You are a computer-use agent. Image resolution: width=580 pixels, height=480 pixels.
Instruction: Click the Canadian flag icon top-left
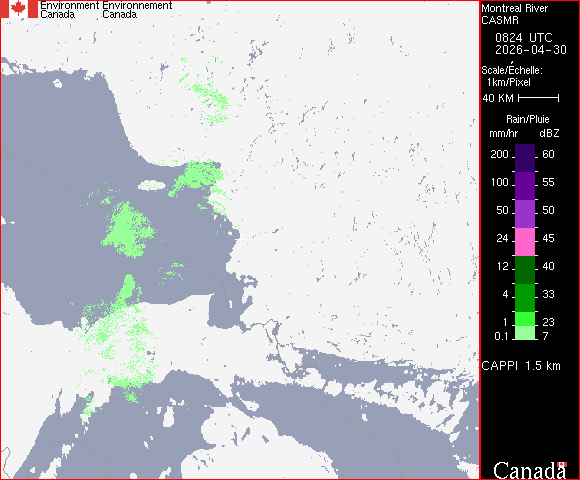click(19, 9)
